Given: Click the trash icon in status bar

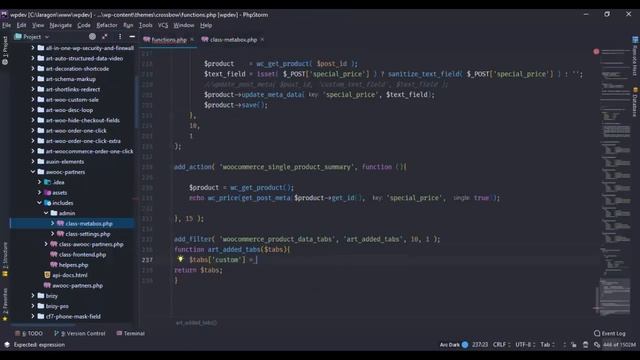Looking at the screenshot, I should tap(585, 344).
